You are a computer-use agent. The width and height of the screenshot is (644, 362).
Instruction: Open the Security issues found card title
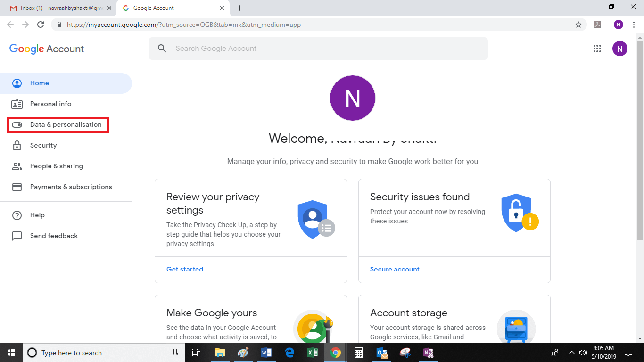pyautogui.click(x=420, y=197)
